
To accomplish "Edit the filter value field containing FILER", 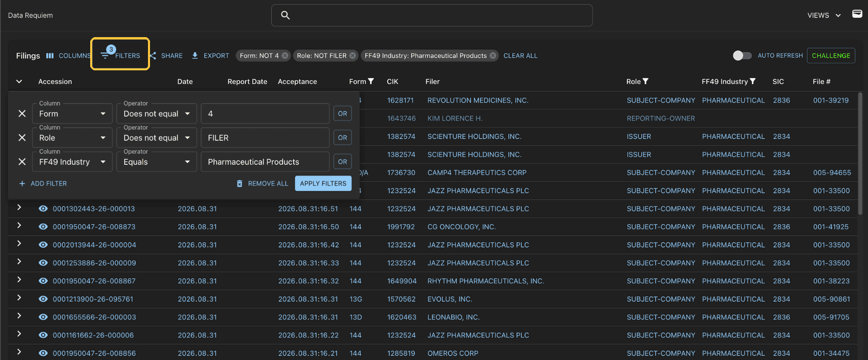I will point(265,138).
